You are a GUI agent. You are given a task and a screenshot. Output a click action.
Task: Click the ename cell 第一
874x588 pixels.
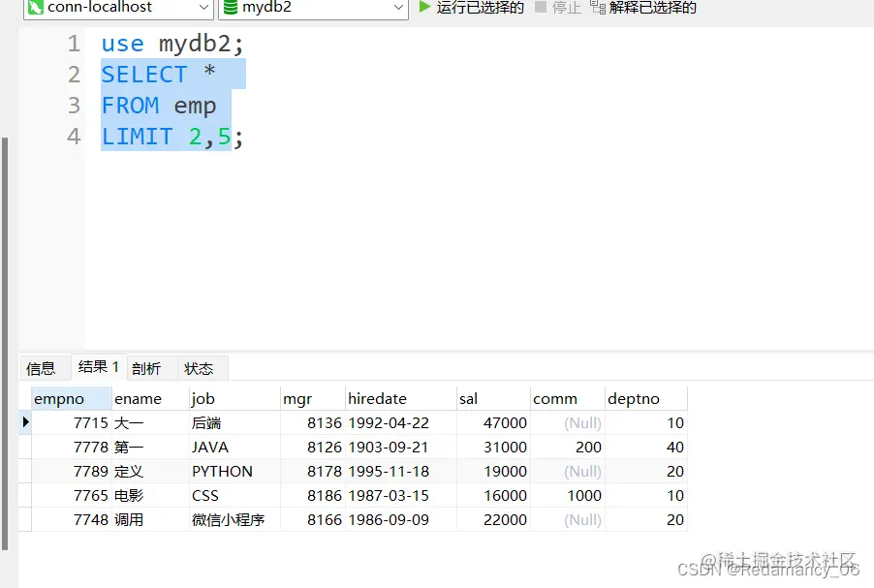tap(150, 447)
